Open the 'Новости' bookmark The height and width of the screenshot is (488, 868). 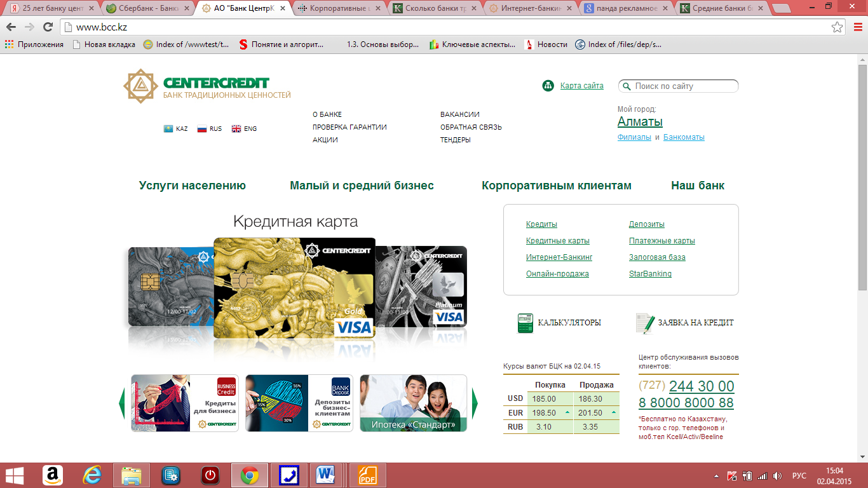[x=546, y=44]
